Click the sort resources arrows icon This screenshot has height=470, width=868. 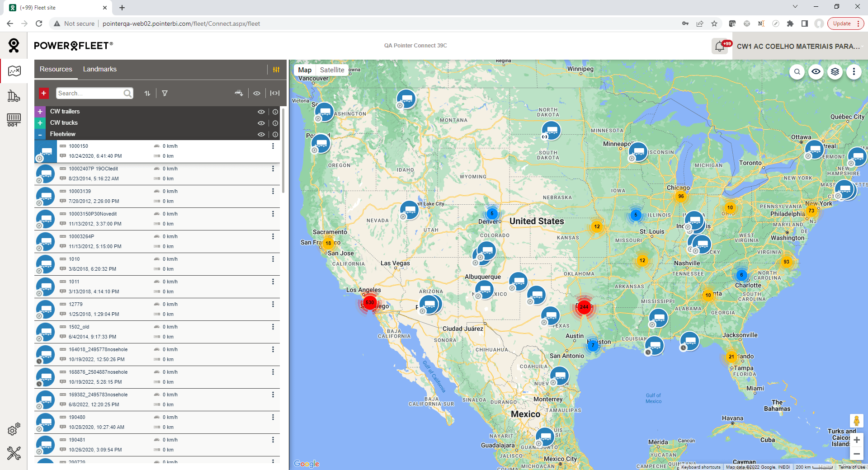click(147, 93)
